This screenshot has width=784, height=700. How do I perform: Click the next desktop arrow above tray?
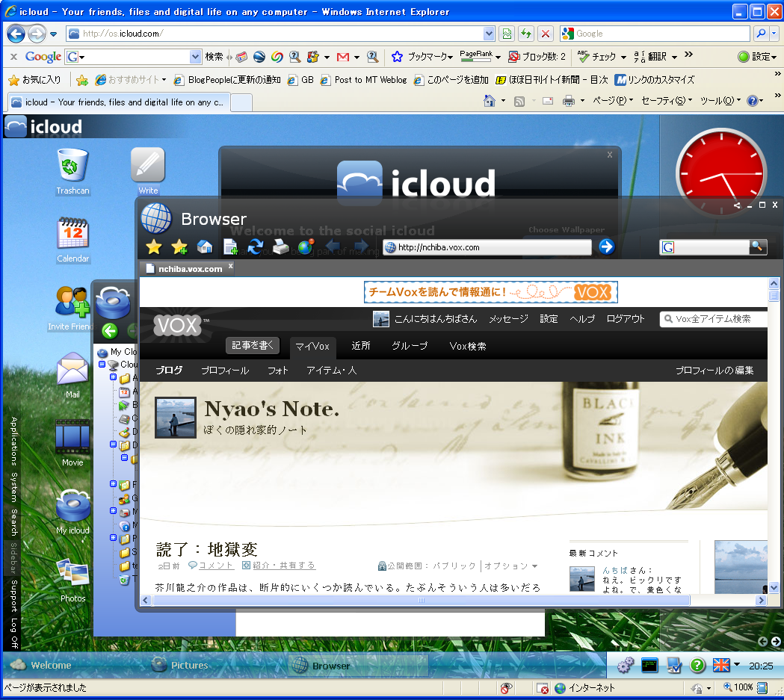pos(776,642)
